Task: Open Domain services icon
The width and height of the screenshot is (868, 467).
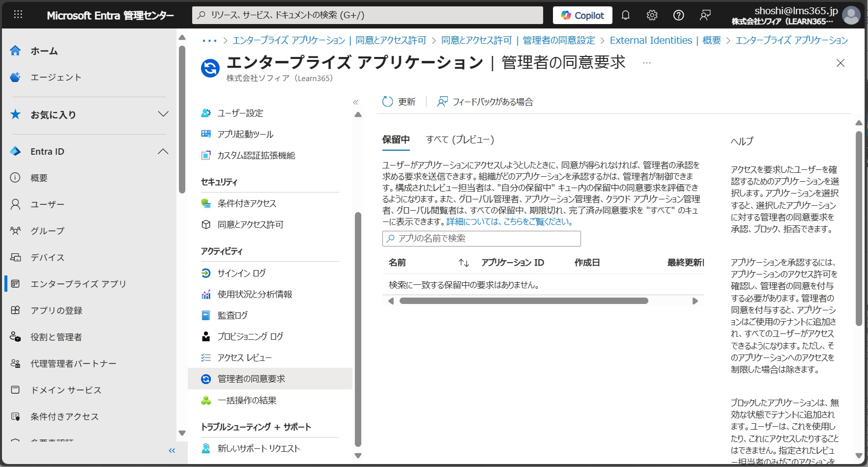Action: [16, 390]
